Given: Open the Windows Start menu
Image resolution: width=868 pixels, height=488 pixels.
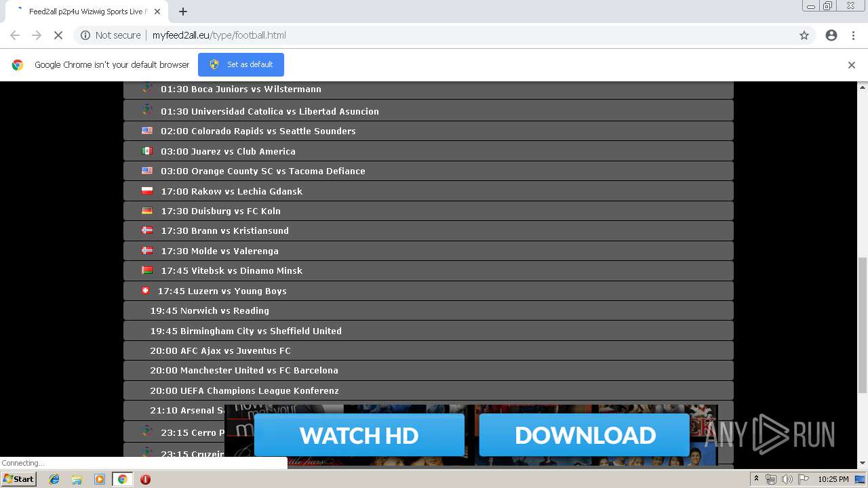Looking at the screenshot, I should pos(19,479).
